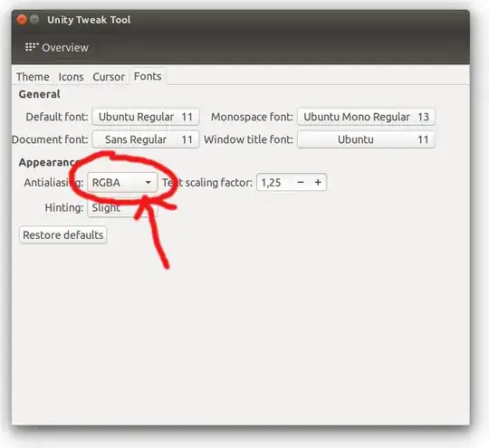This screenshot has height=448, width=489.
Task: Click the text scaling factor value field
Action: point(274,183)
